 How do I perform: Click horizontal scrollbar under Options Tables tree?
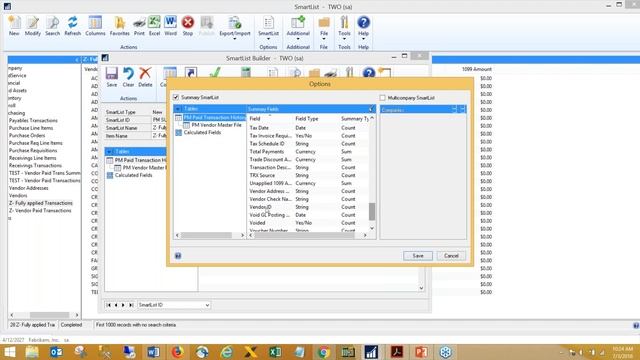coord(206,236)
